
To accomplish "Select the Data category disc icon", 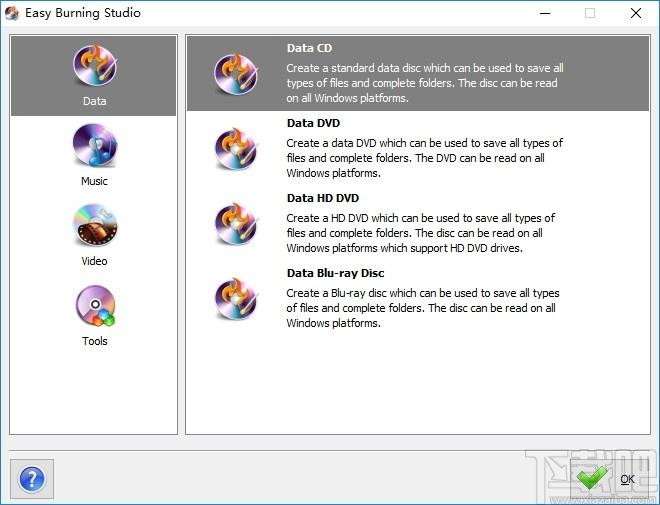I will point(95,66).
